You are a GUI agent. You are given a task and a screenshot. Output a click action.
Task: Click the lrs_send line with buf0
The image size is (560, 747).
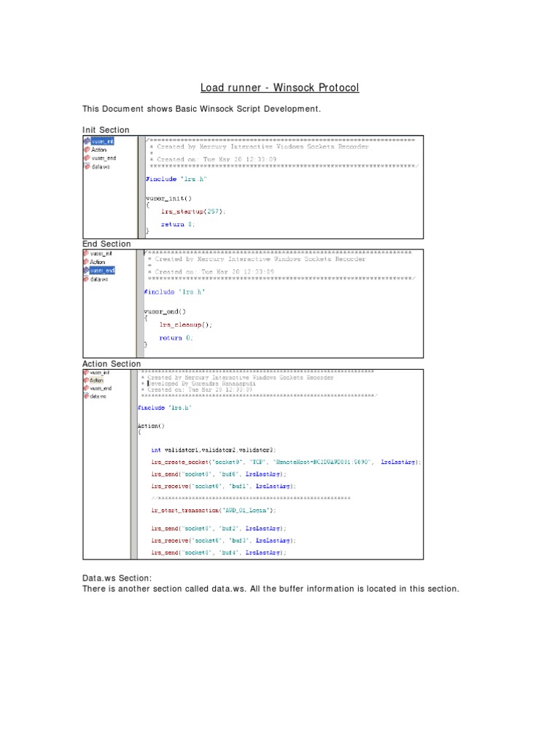click(219, 474)
